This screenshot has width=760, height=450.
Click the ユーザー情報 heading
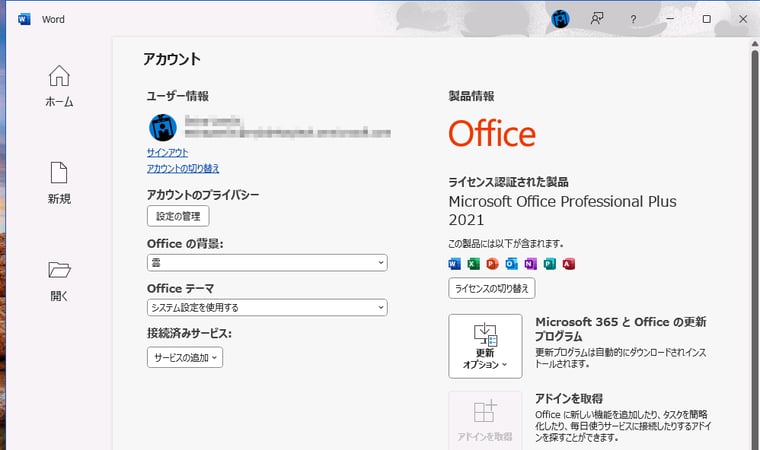[x=177, y=96]
